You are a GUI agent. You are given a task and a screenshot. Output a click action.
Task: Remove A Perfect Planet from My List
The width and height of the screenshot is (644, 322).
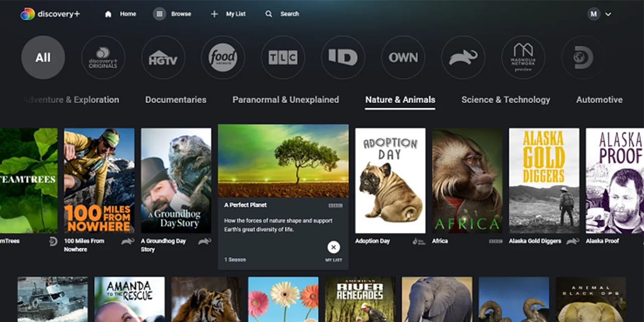333,248
